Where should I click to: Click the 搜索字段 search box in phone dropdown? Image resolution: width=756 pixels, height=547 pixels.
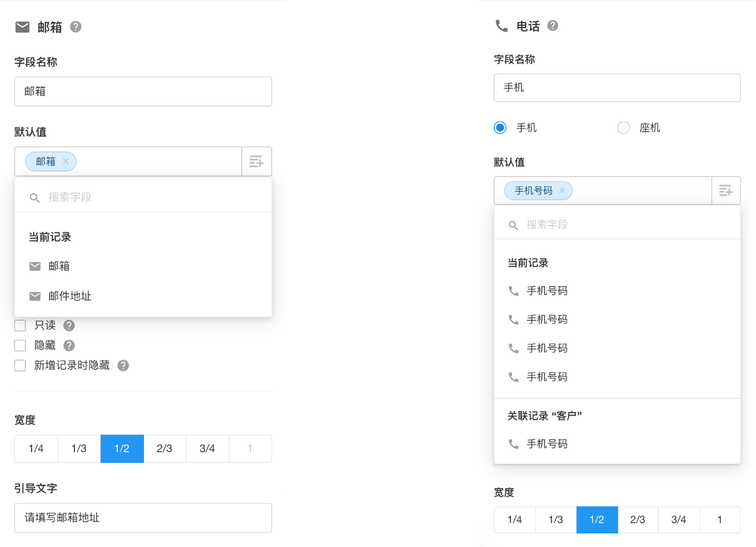pos(615,225)
